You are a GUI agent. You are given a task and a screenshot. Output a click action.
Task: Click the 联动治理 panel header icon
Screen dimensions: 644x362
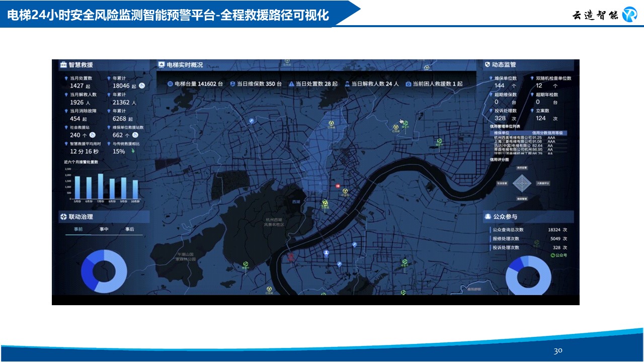pos(63,217)
